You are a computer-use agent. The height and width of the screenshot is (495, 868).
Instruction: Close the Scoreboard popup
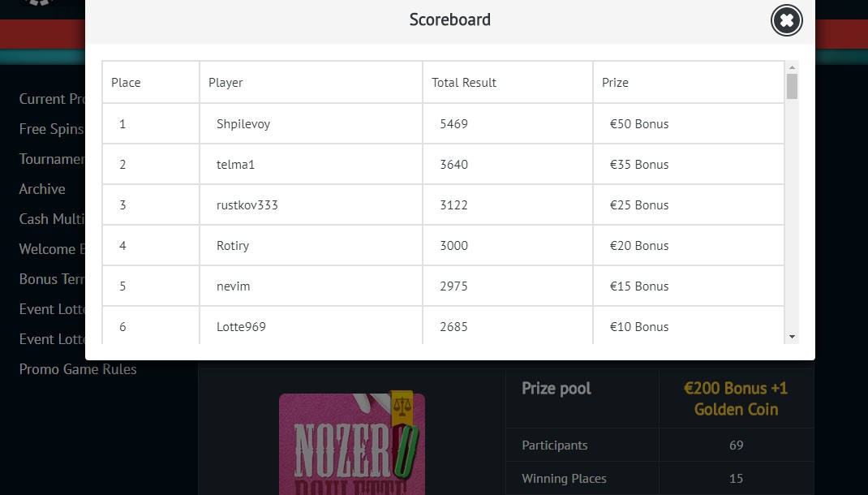[x=786, y=20]
